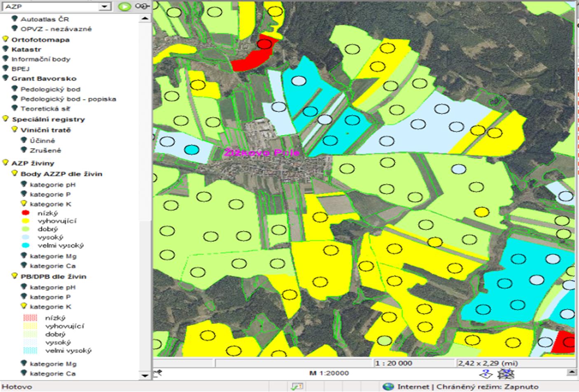Toggle the Speciální registry group bulb
The height and width of the screenshot is (392, 579).
[5, 119]
